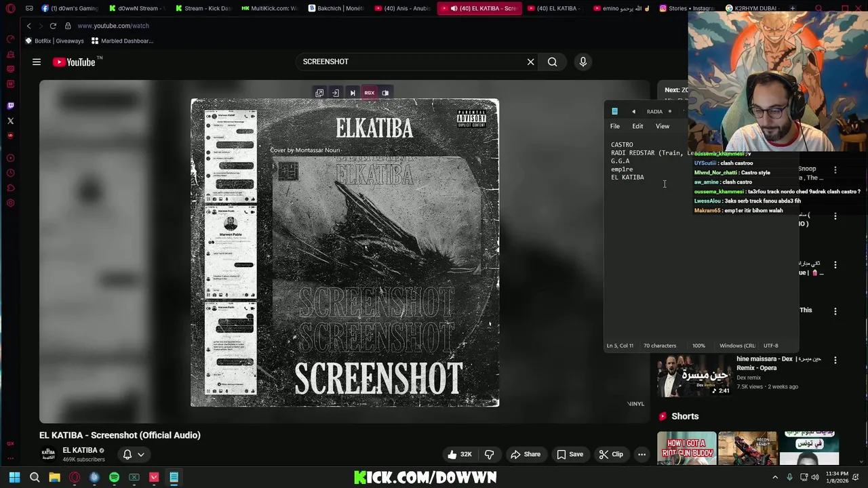The image size is (868, 488).
Task: Click the Clip button
Action: 611,455
